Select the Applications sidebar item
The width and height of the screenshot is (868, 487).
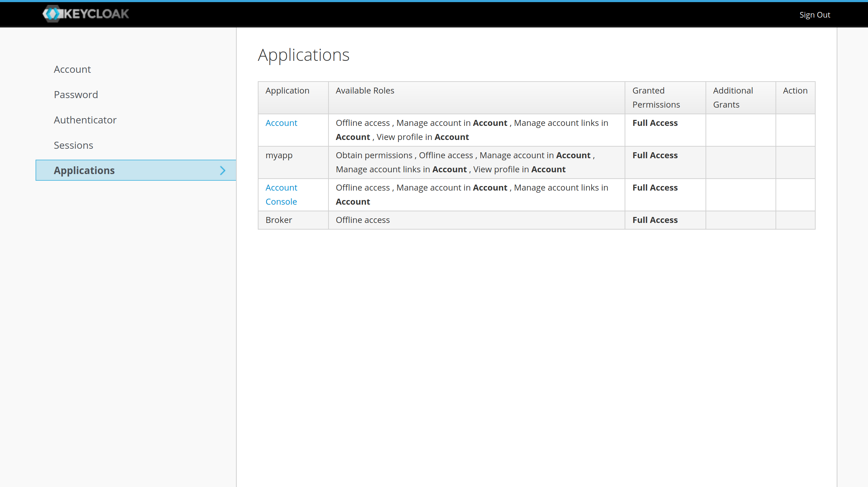point(136,170)
